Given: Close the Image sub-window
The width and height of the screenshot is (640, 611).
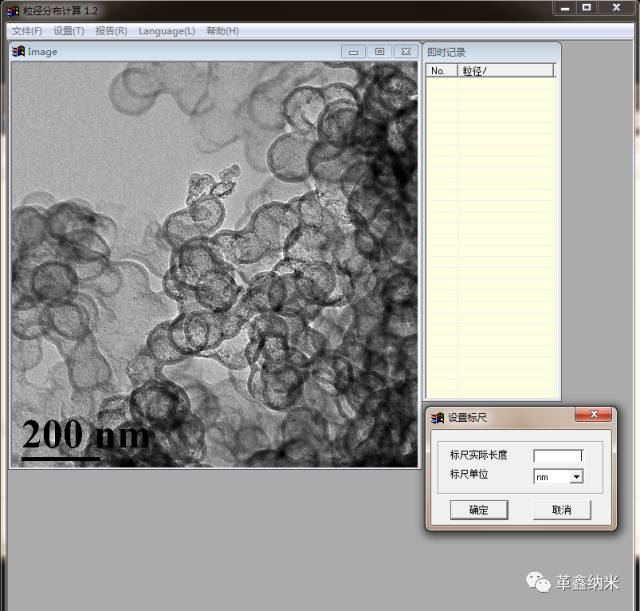Looking at the screenshot, I should 405,51.
